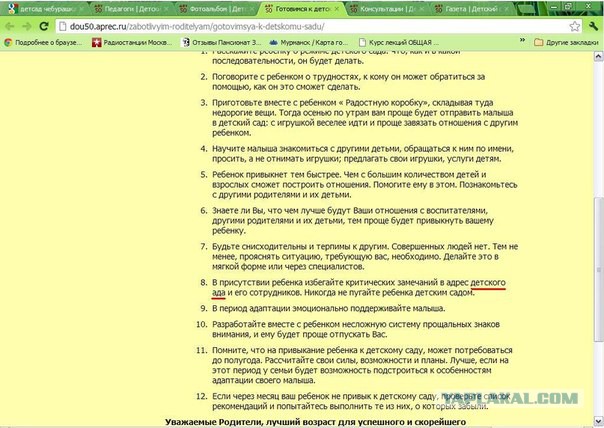Close the 'Консультации | Д' tab
Image resolution: width=604 pixels, height=428 pixels.
(x=422, y=8)
